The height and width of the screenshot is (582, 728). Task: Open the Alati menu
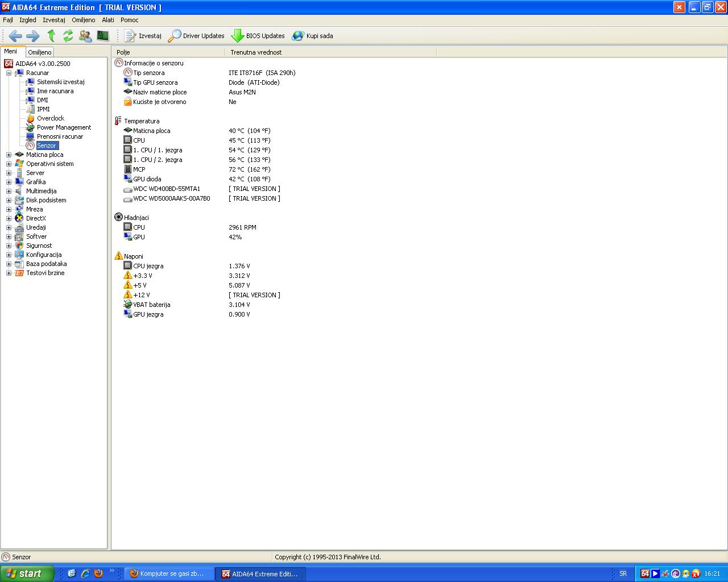click(x=108, y=20)
